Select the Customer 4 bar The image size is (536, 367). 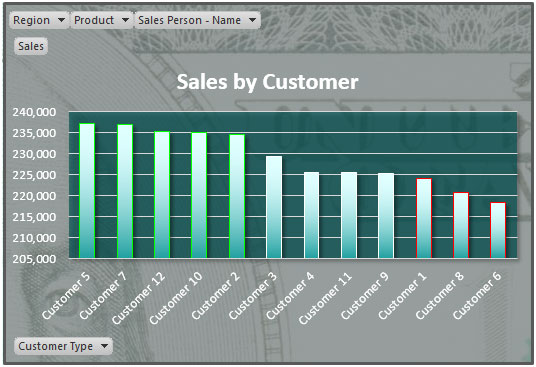tap(311, 215)
